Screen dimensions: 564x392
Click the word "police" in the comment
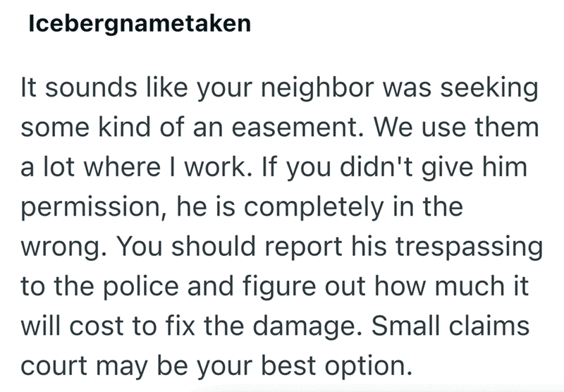coord(141,288)
